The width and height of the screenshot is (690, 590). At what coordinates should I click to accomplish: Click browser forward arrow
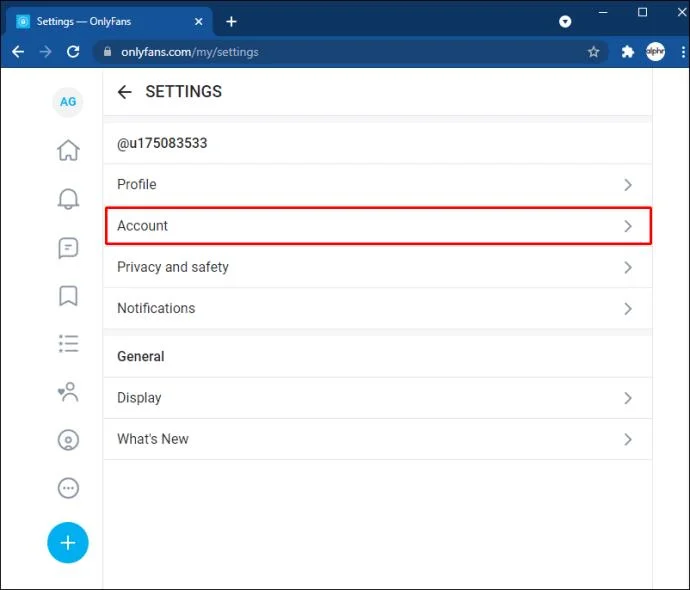click(x=45, y=52)
